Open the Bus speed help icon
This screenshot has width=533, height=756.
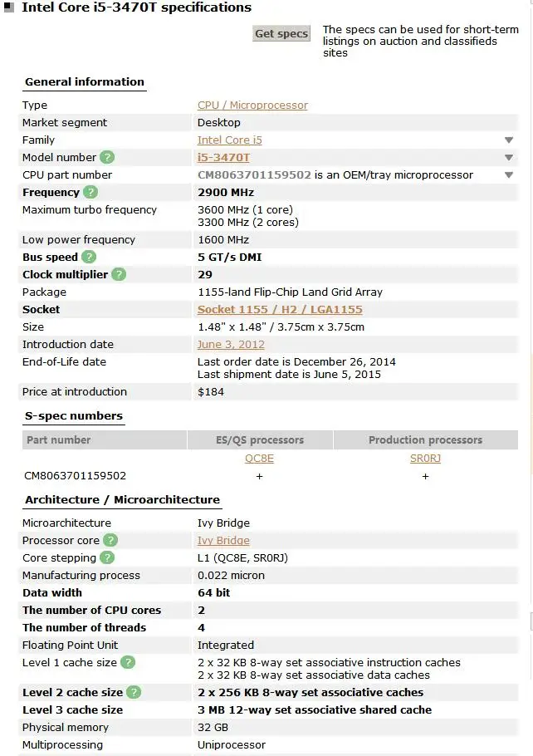[89, 257]
